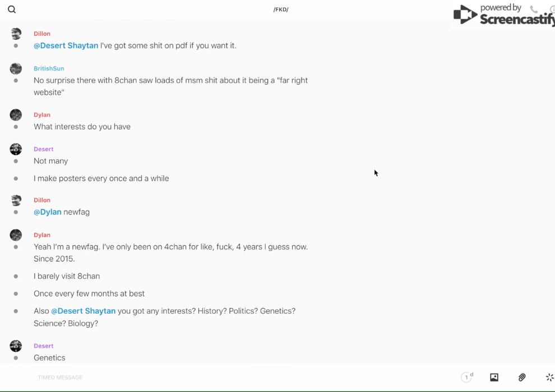
Task: Click the "I make posters" message
Action: point(101,179)
